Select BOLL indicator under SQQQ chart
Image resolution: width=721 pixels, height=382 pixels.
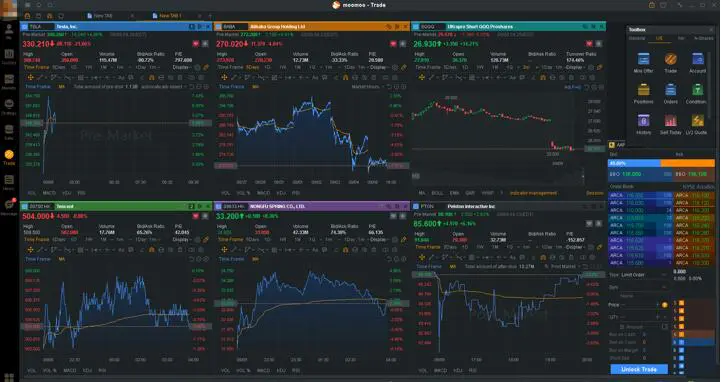coord(437,193)
